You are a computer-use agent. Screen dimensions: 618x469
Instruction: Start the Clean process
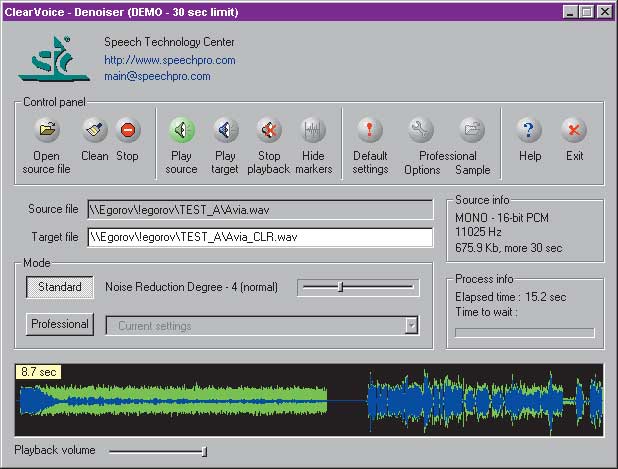[95, 130]
